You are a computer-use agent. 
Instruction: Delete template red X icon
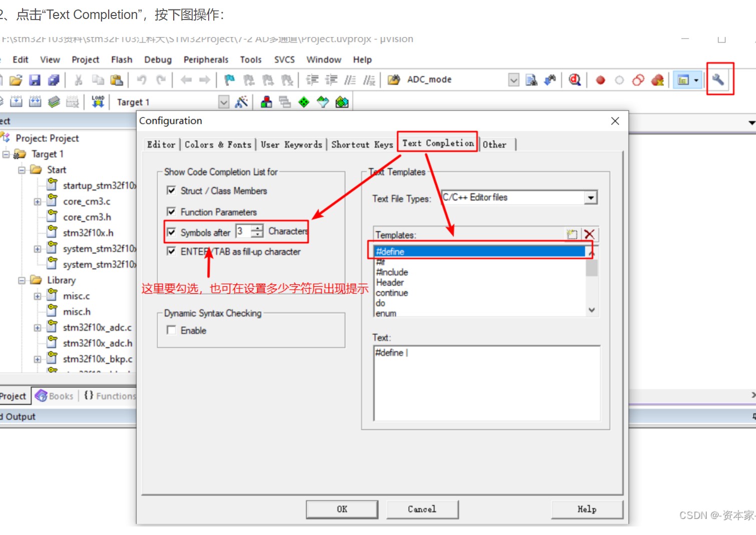coord(589,234)
